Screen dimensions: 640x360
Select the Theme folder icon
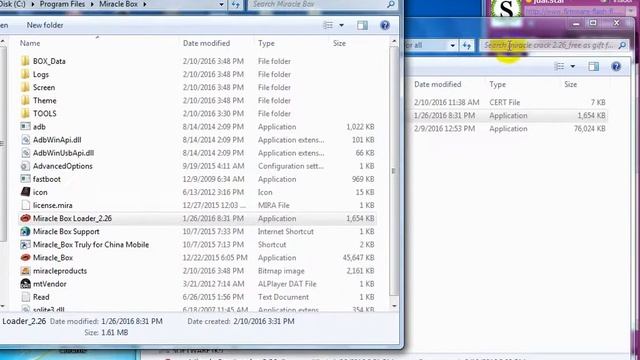25,100
